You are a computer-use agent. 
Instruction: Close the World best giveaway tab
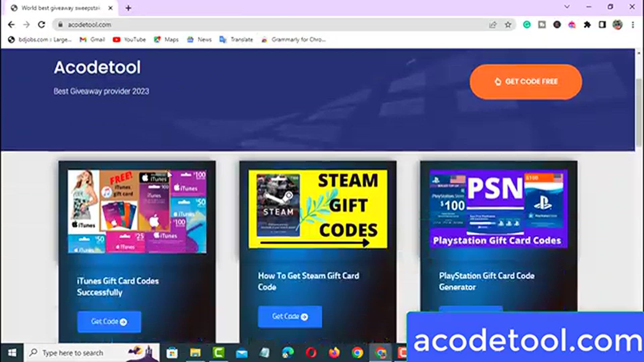click(x=110, y=8)
